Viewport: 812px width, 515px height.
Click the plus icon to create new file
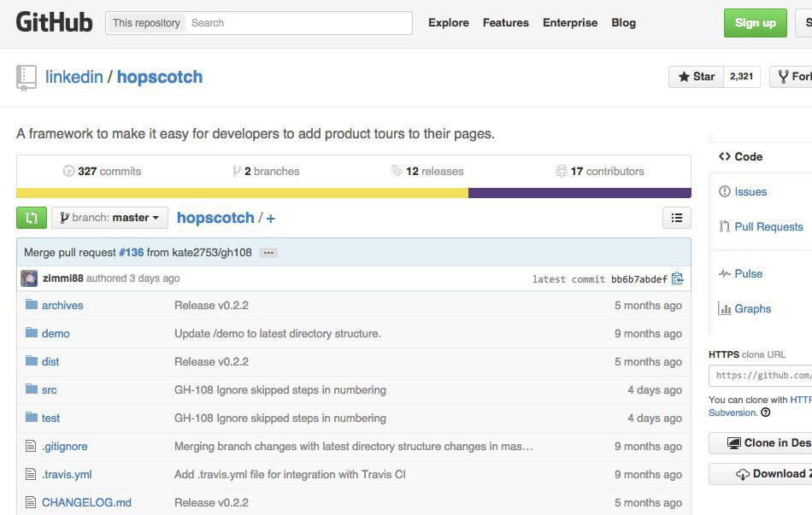pyautogui.click(x=271, y=219)
